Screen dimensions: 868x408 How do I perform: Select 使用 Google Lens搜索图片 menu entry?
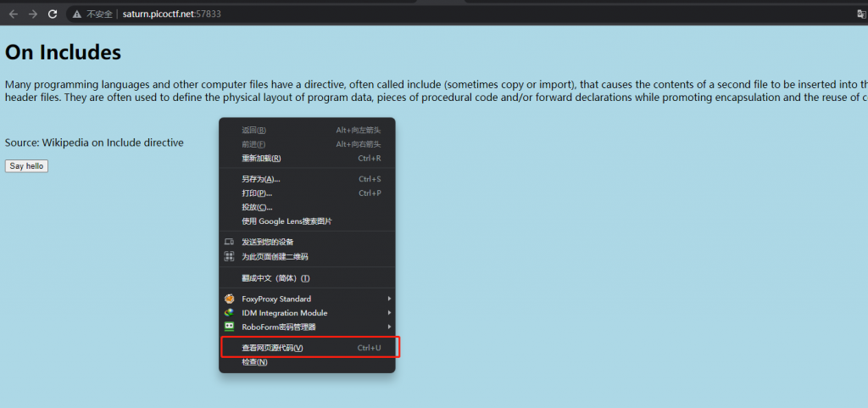pos(307,221)
